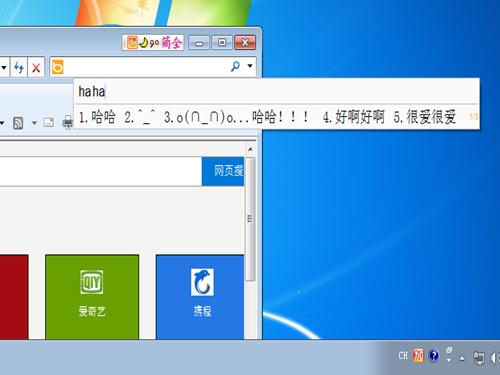Viewport: 500px width, 375px height.
Task: Select candidate 5 很爱很爱
Action: point(425,117)
